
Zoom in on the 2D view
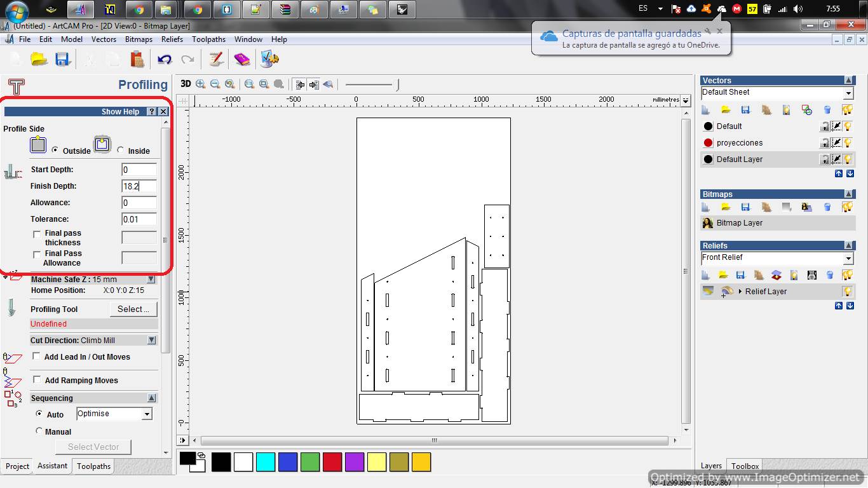click(x=201, y=84)
